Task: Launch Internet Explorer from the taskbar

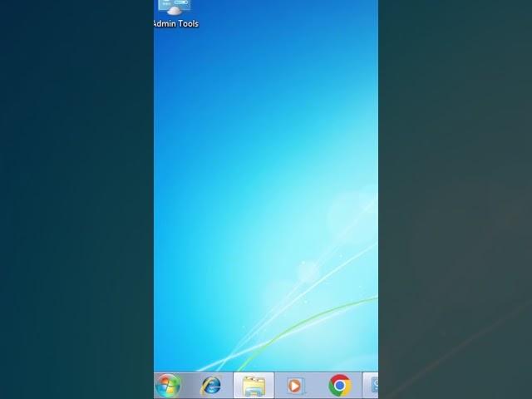Action: [x=211, y=386]
